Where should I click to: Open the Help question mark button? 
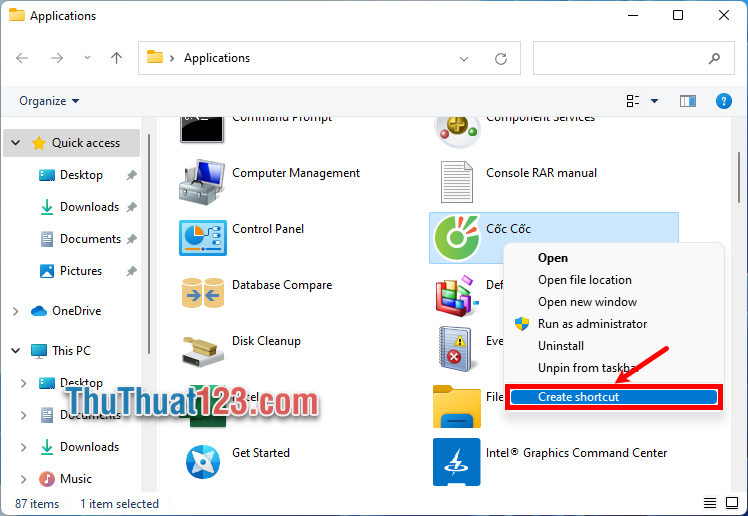723,101
